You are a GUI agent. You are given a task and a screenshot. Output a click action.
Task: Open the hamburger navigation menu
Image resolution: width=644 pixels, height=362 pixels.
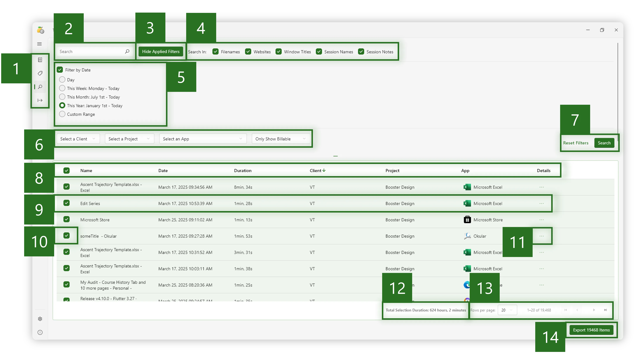tap(40, 44)
